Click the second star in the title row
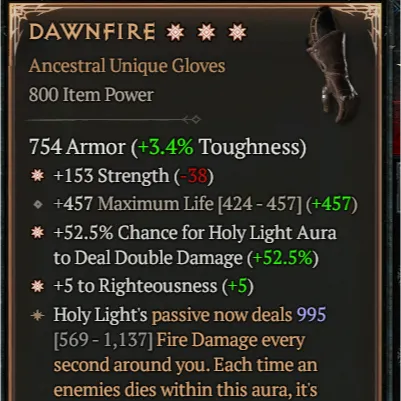The width and height of the screenshot is (401, 401). 206,33
